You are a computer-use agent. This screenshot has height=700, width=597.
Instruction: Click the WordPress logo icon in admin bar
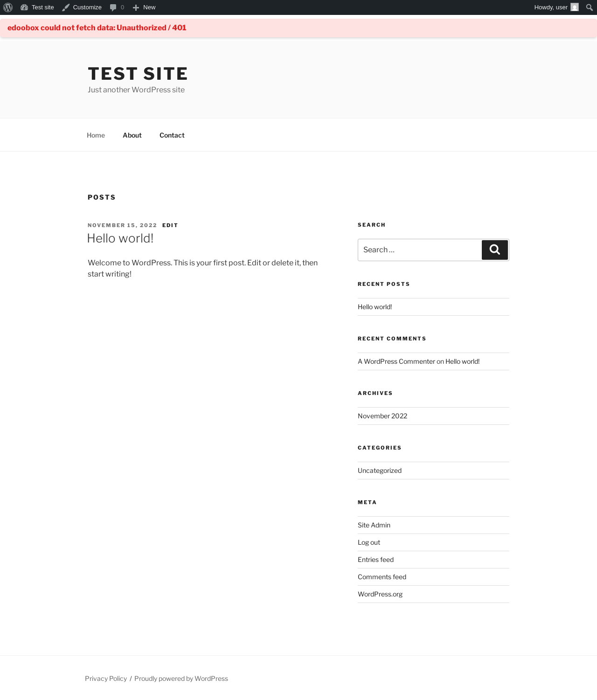click(8, 7)
